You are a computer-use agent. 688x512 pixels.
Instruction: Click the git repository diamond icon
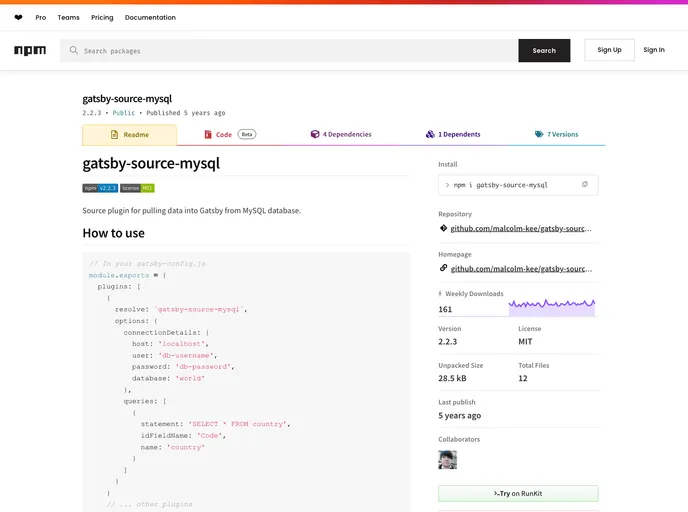coord(443,228)
